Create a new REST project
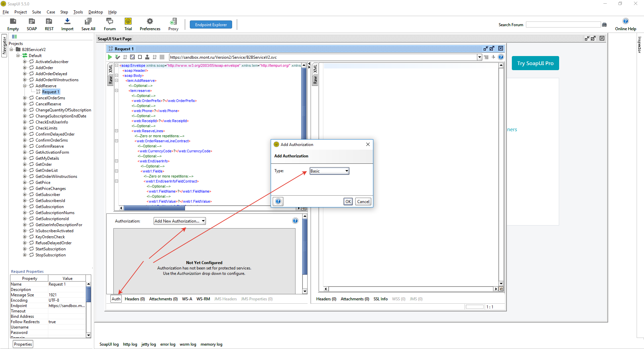 click(x=49, y=22)
